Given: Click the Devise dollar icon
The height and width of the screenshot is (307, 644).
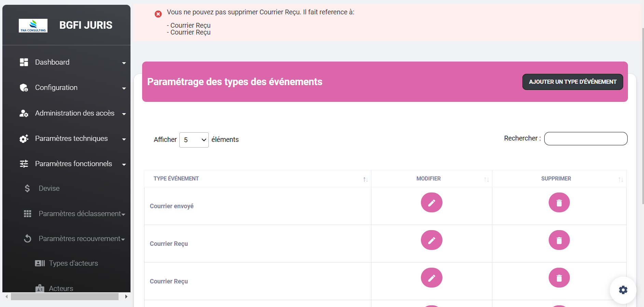Looking at the screenshot, I should (27, 188).
